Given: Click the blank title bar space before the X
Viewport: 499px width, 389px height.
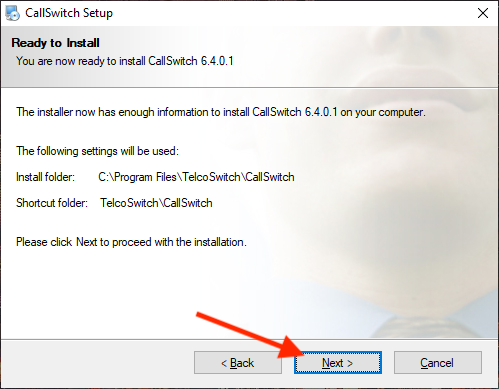Looking at the screenshot, I should (x=293, y=13).
